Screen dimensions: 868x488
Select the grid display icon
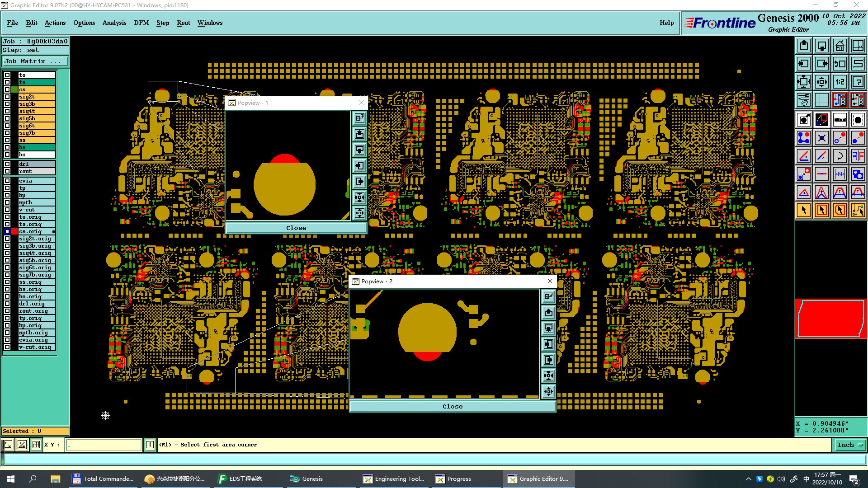click(x=821, y=100)
